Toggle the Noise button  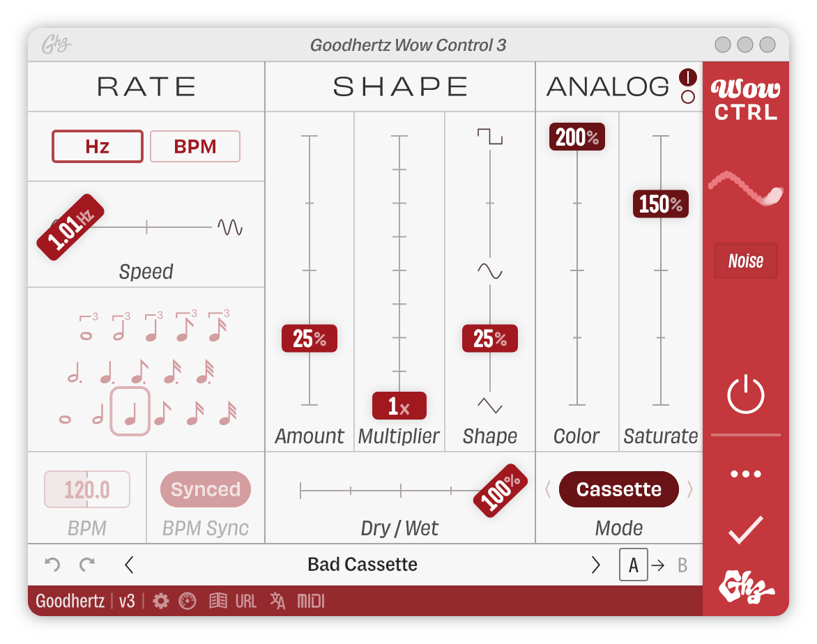pos(745,261)
